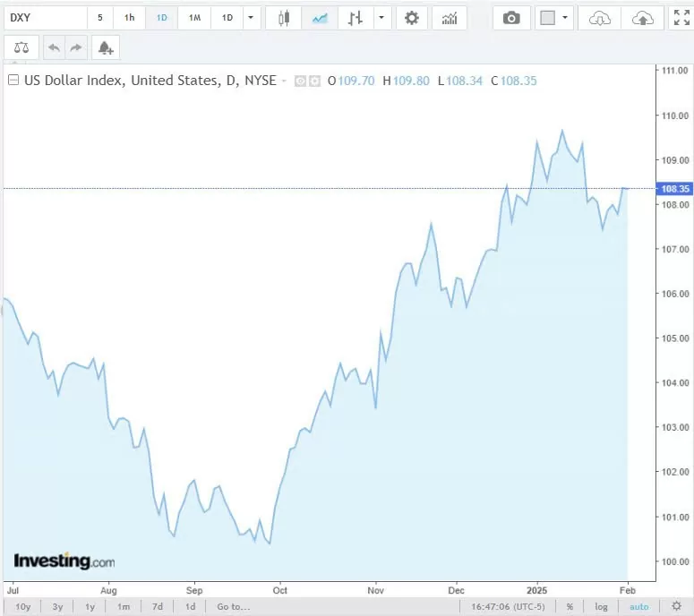Select the 1h interval

129,18
